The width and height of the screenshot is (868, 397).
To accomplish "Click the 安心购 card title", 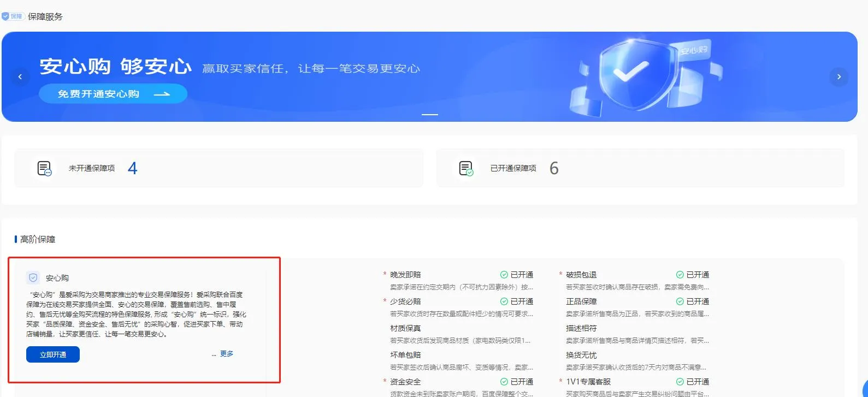I will pyautogui.click(x=57, y=278).
